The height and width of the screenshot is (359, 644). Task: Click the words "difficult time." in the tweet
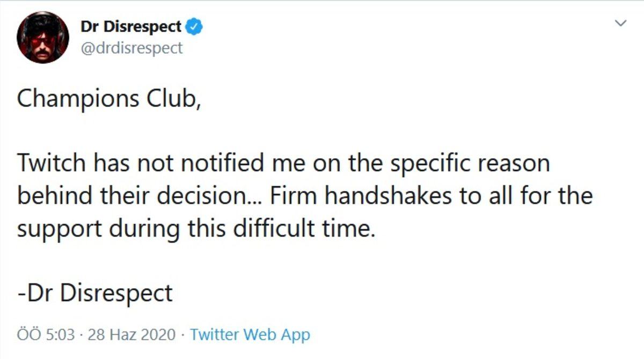(x=311, y=229)
